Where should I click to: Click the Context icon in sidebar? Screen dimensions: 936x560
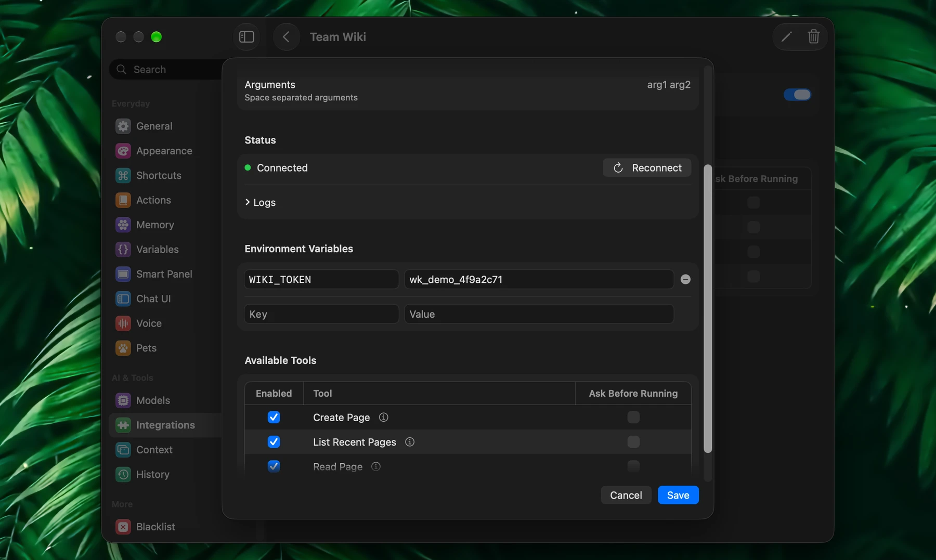123,450
